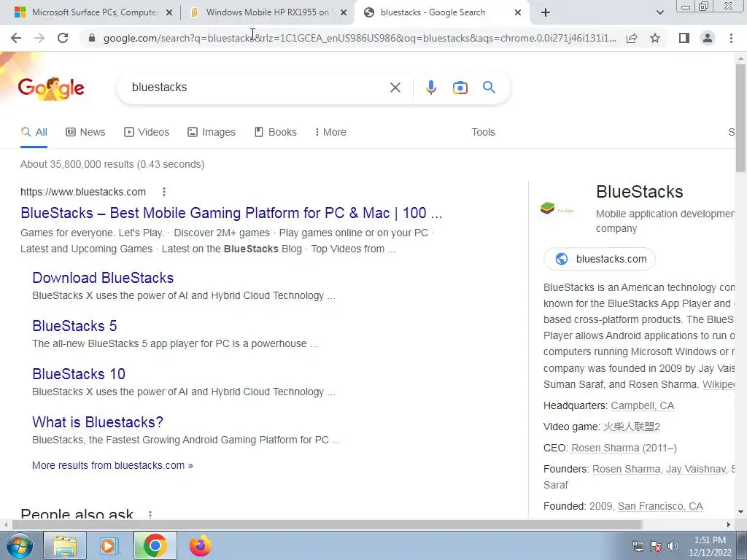
Task: Click the Action Center flag tray icon
Action: click(x=656, y=546)
